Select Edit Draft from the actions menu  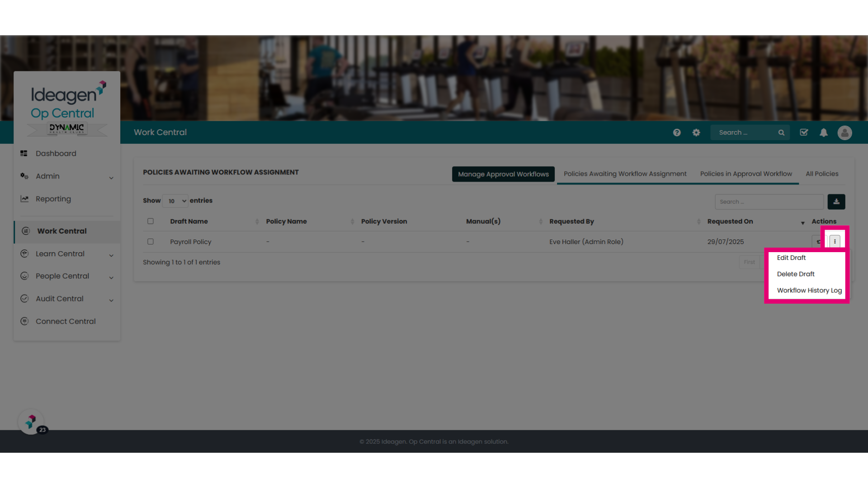tap(791, 258)
